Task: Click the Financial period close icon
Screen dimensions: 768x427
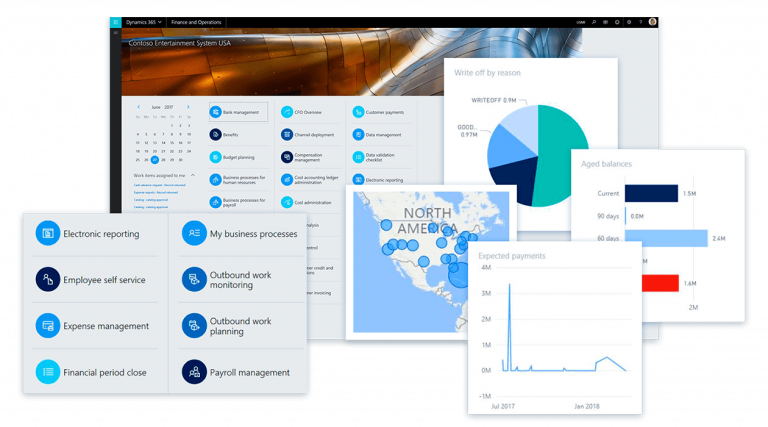Action: click(x=48, y=372)
